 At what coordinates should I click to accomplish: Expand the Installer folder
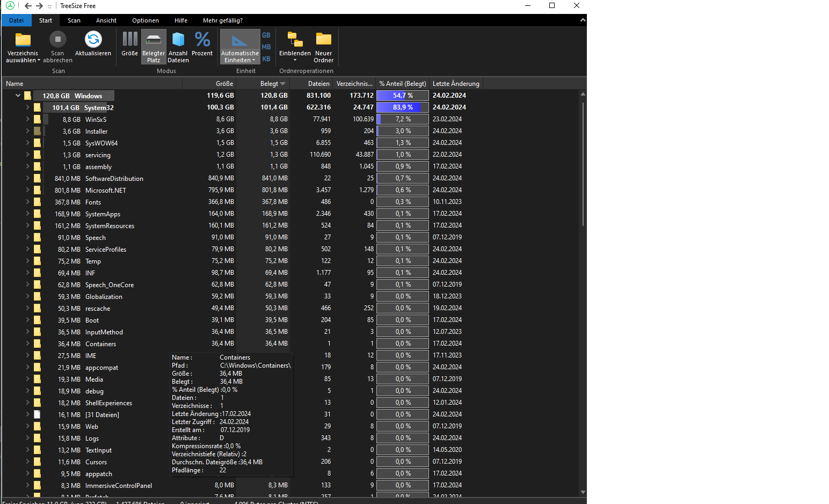(x=27, y=131)
